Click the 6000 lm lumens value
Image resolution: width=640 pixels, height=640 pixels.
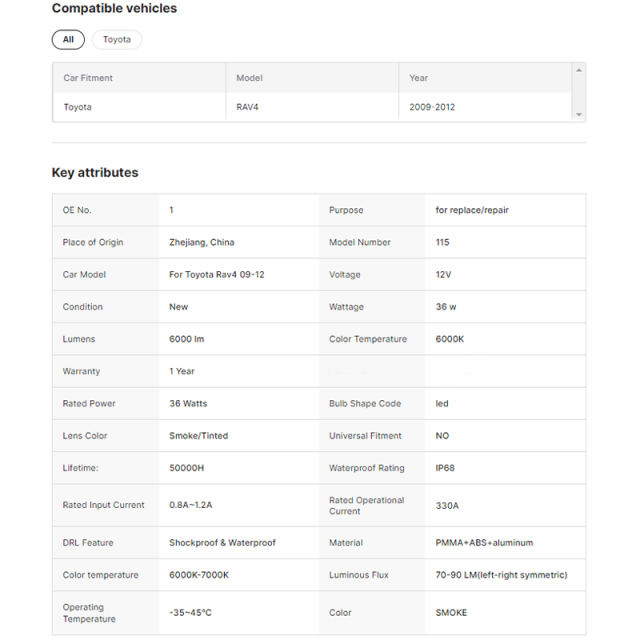tap(187, 339)
